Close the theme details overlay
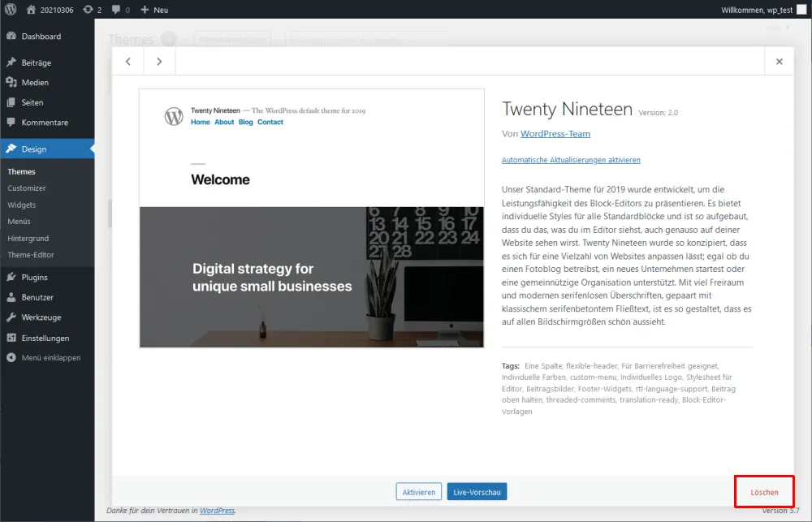This screenshot has width=812, height=522. point(779,61)
